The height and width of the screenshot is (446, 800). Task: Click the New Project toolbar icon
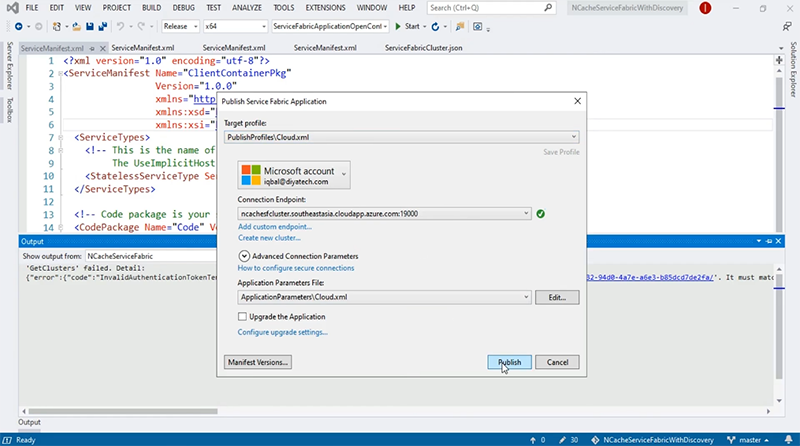(57, 27)
